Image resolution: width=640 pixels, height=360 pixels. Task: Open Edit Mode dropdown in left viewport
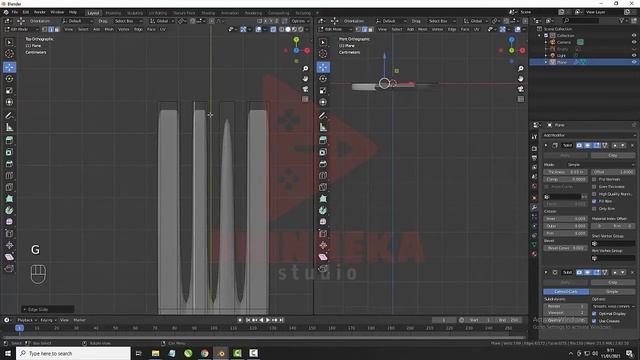[22, 29]
